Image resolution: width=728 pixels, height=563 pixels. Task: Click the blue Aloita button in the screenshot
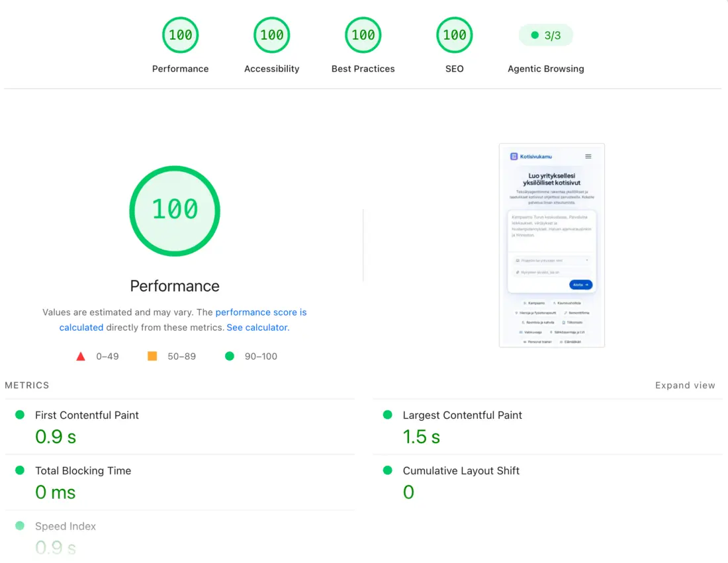pyautogui.click(x=580, y=284)
